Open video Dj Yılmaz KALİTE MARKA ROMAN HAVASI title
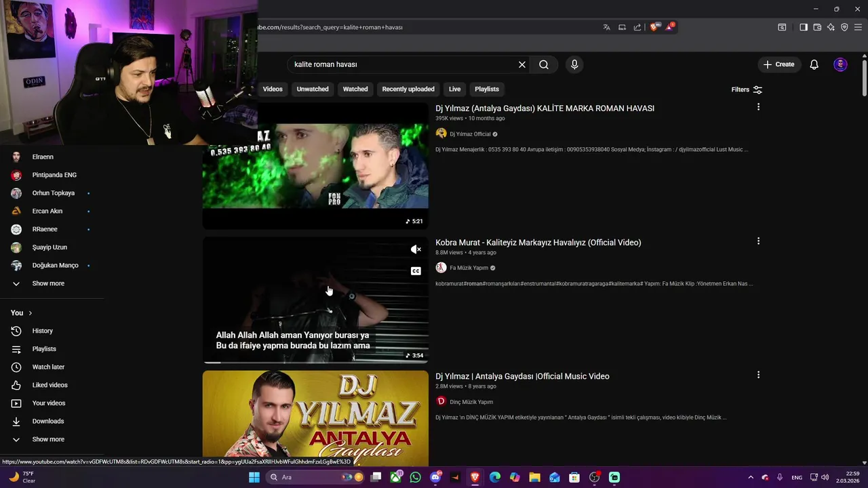The width and height of the screenshot is (868, 488). point(545,108)
